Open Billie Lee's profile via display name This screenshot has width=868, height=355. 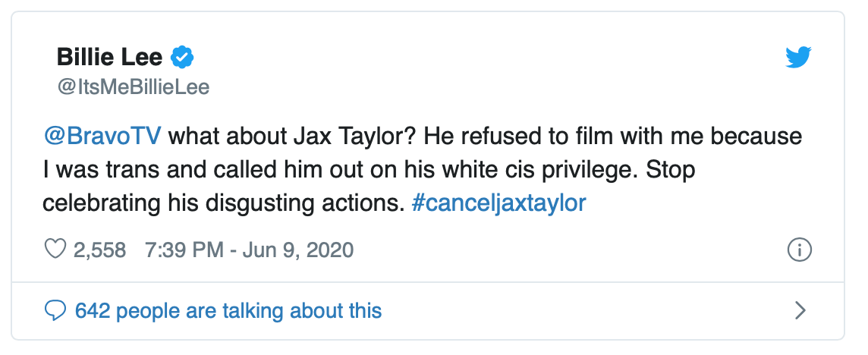coord(112,56)
